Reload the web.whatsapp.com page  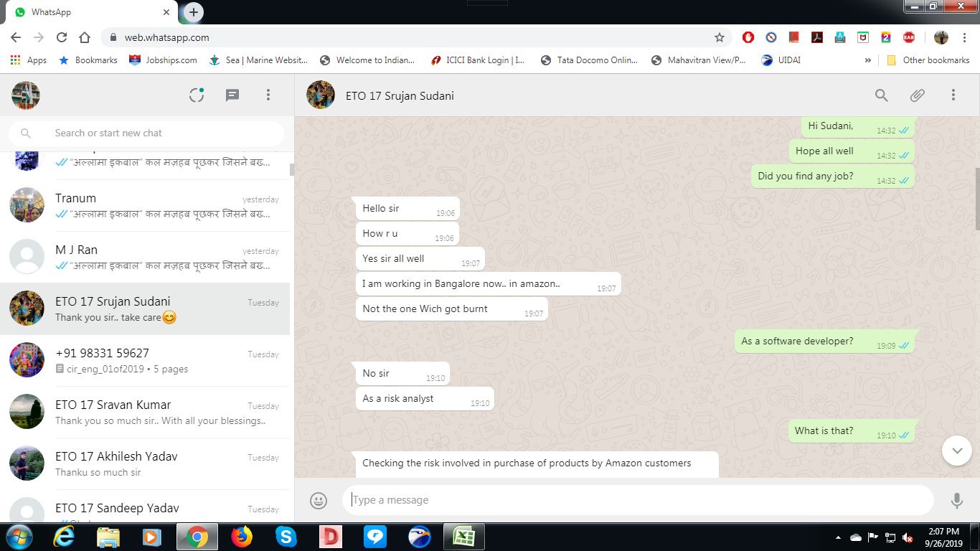62,37
